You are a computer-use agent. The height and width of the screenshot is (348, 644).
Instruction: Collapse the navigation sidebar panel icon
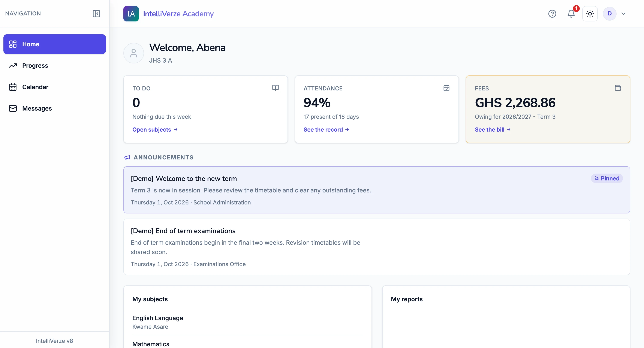[96, 13]
